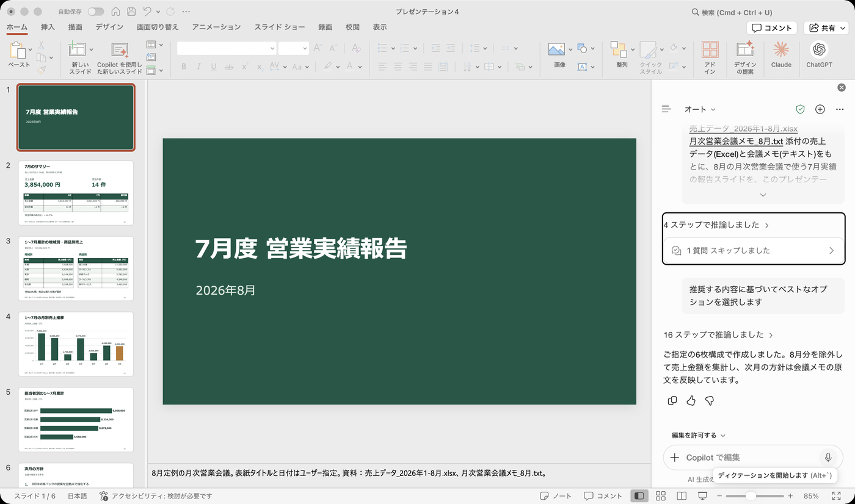The width and height of the screenshot is (855, 504).
Task: Open the アニメーション ribbon tab
Action: (216, 27)
